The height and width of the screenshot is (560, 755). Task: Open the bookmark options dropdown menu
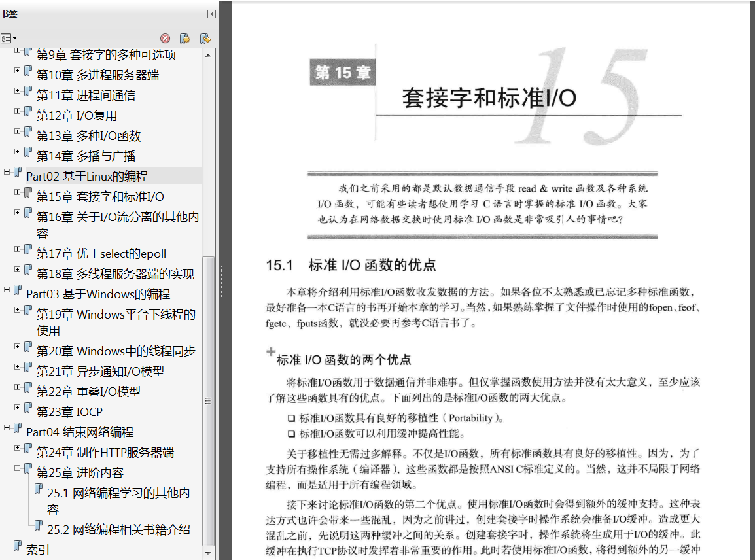[9, 39]
